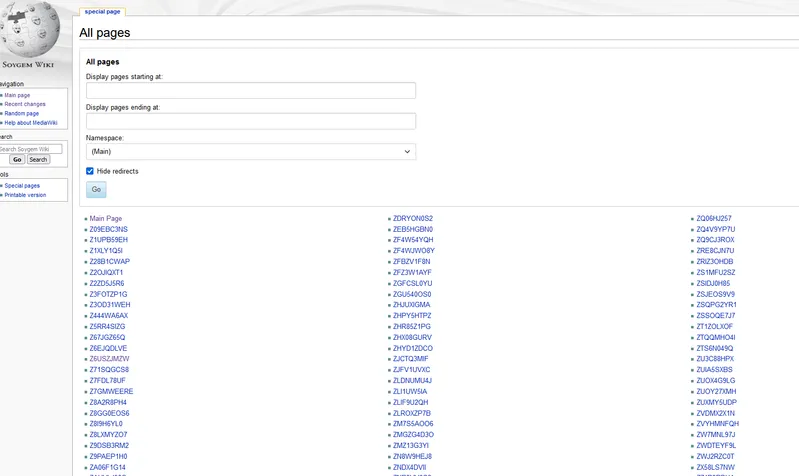The width and height of the screenshot is (799, 476).
Task: Open the Z09EBC3NS page link
Action: click(x=109, y=229)
